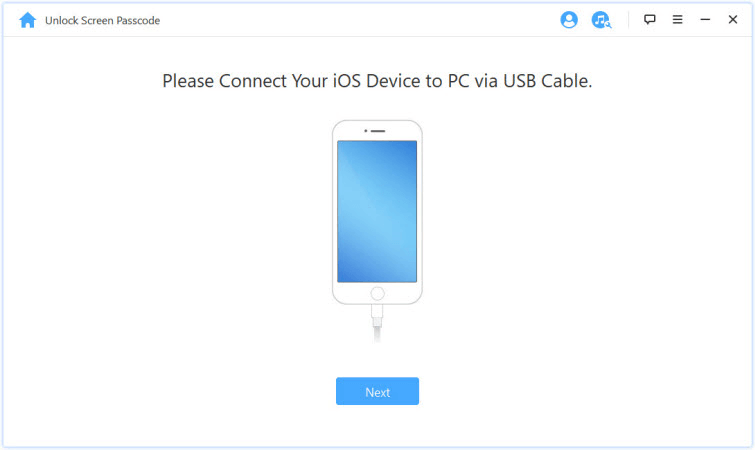Click the front camera dot on the phone image
Screen dimensions: 755x450
[x=365, y=131]
